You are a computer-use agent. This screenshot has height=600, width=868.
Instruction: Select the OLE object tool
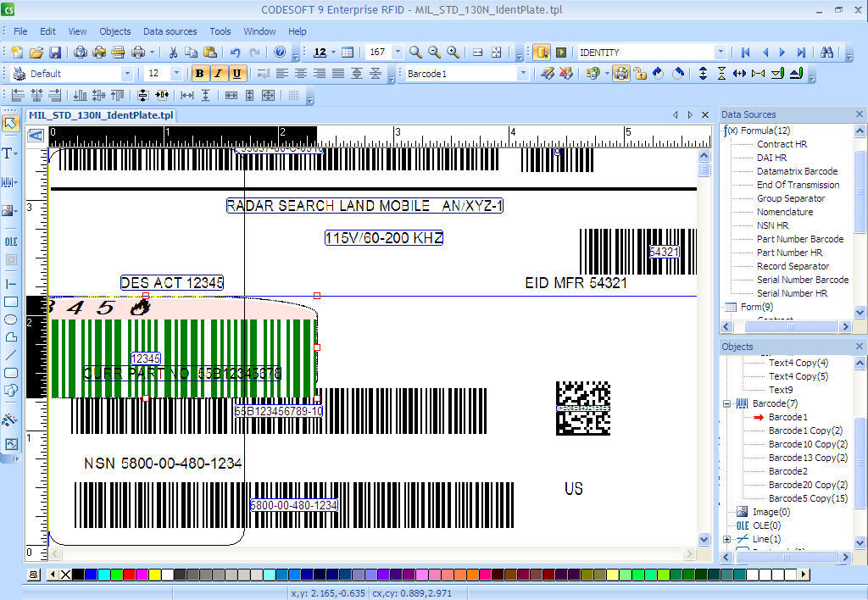click(10, 242)
